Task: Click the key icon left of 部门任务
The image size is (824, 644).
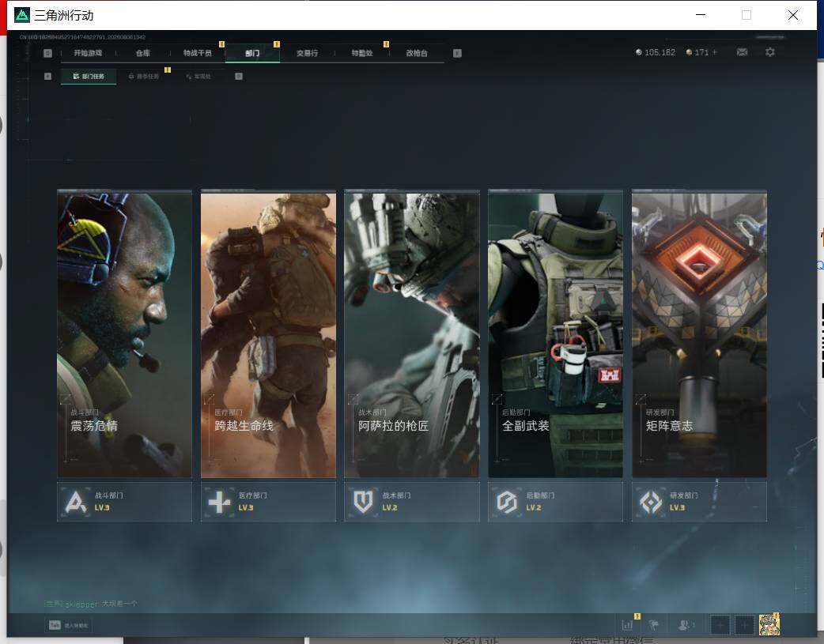Action: coord(47,76)
